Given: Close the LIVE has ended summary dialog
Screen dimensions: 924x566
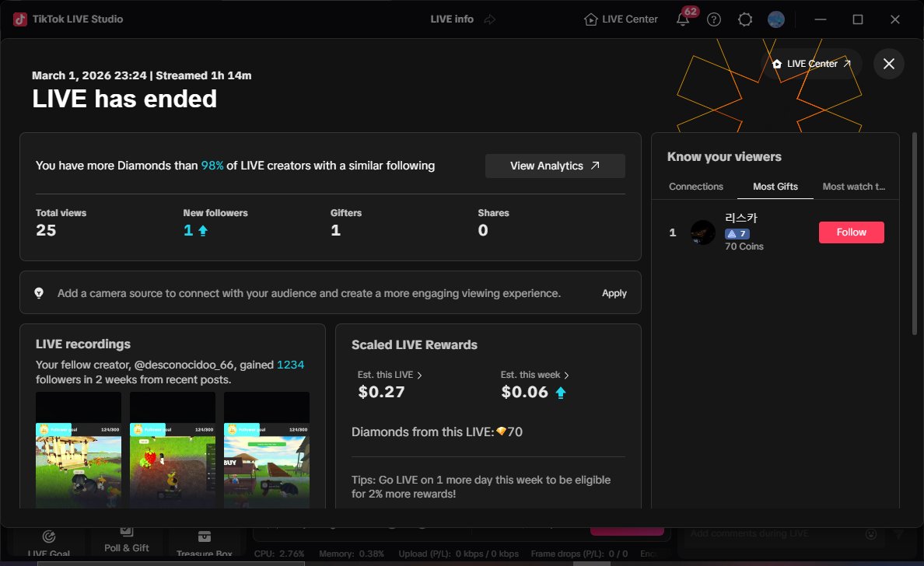Looking at the screenshot, I should [x=889, y=64].
